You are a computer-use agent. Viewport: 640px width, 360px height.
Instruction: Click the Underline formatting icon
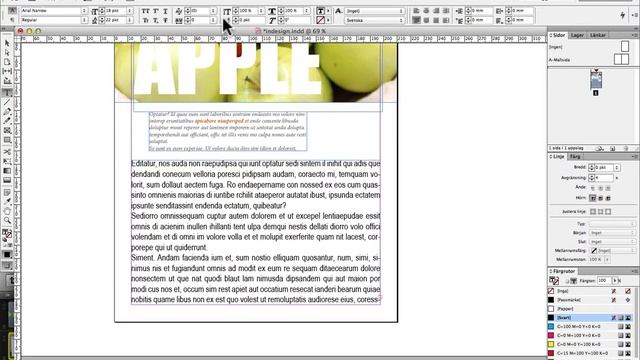coord(165,11)
